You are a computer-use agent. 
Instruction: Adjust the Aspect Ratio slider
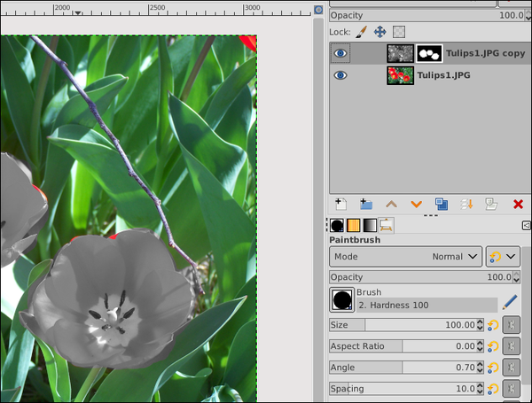[403, 346]
